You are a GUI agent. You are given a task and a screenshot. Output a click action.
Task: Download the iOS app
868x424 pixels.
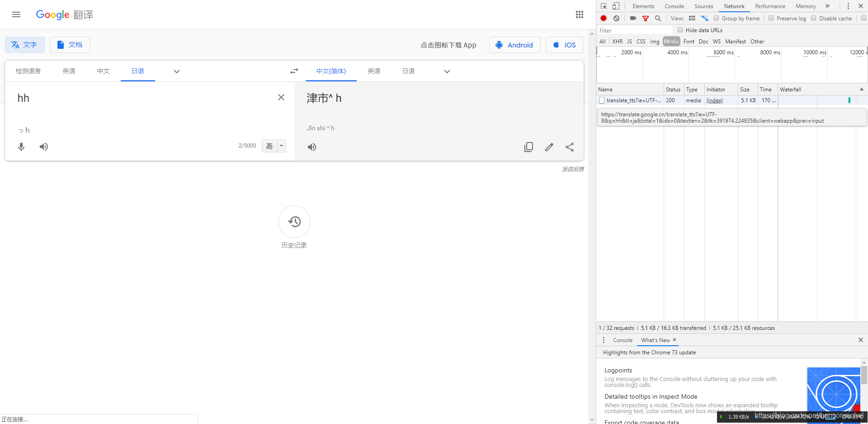point(565,45)
